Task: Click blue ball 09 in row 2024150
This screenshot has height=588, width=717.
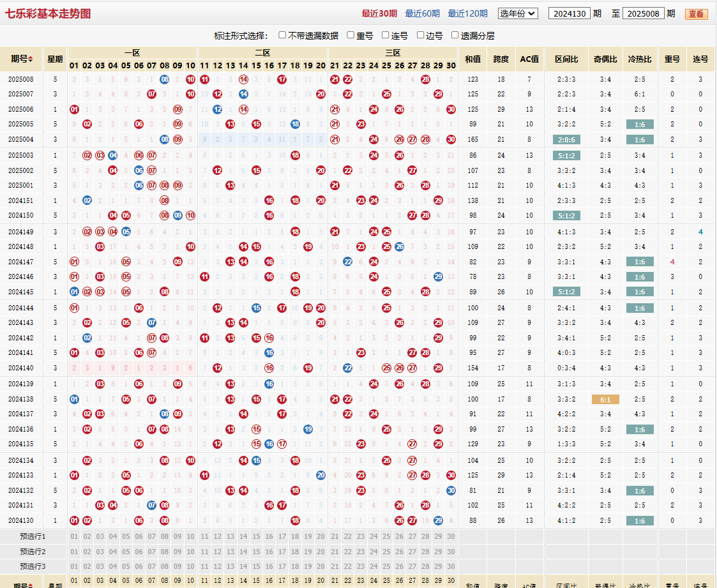Action: [178, 215]
